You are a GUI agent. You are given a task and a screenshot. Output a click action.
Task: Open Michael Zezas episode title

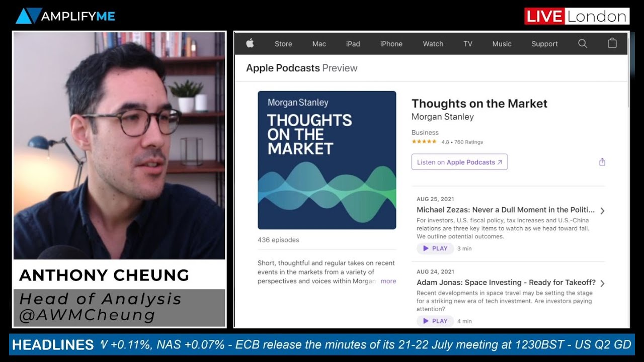pos(506,210)
